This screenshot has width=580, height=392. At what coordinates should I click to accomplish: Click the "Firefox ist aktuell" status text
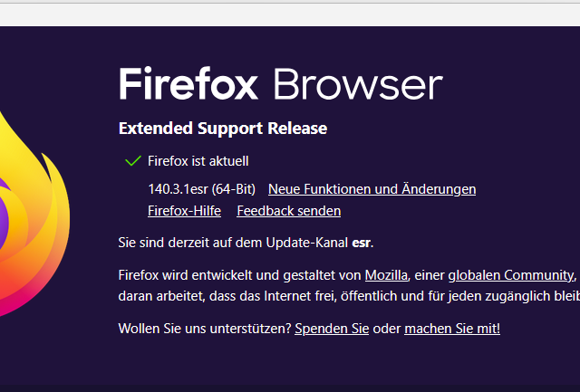click(x=198, y=161)
